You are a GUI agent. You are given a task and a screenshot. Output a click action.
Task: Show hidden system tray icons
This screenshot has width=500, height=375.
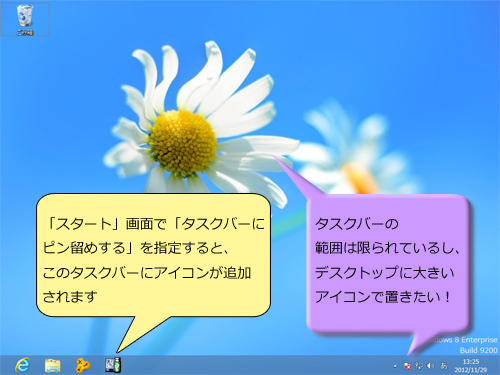point(395,366)
